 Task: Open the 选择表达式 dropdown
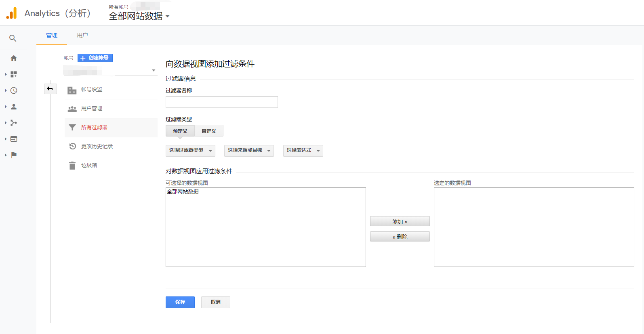(x=303, y=151)
